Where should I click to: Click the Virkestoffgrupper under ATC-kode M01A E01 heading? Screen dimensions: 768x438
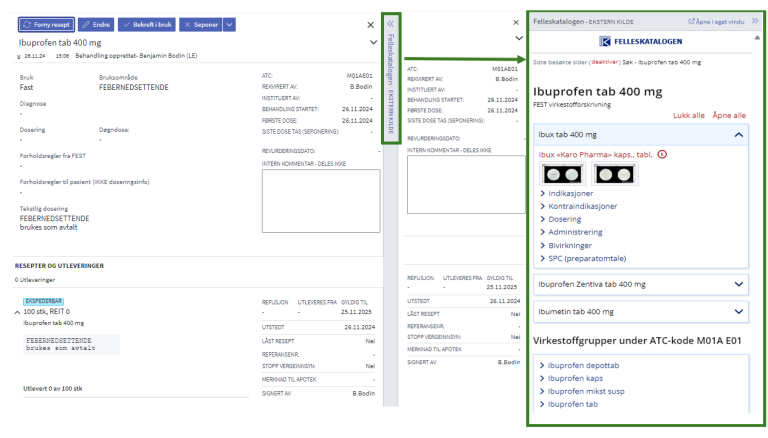tap(637, 341)
